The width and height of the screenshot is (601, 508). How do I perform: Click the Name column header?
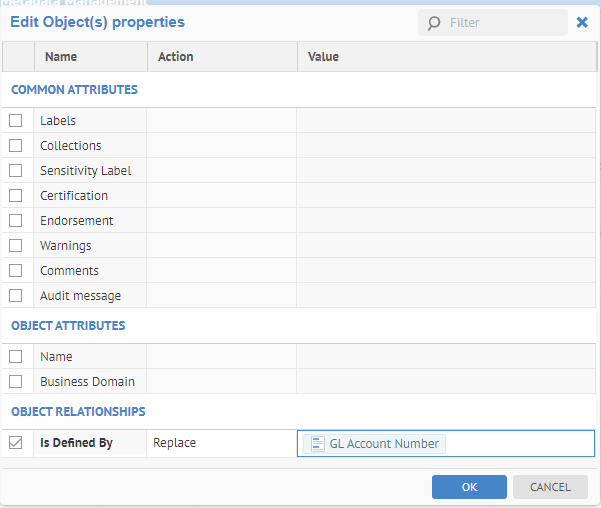coord(61,57)
